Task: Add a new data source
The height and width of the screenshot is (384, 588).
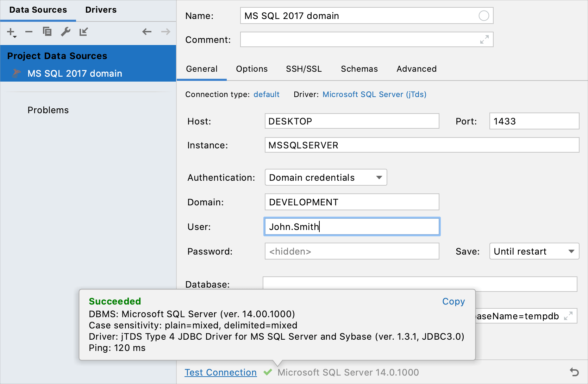Action: point(10,32)
